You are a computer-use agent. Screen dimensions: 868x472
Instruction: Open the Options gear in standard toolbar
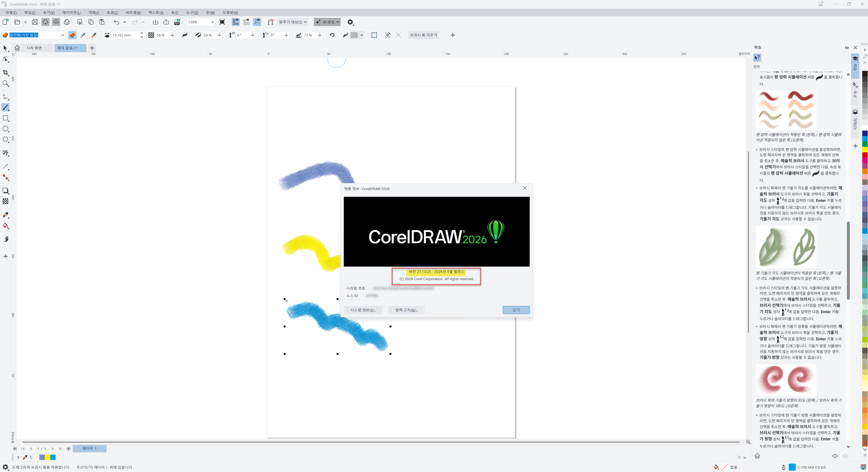point(350,22)
